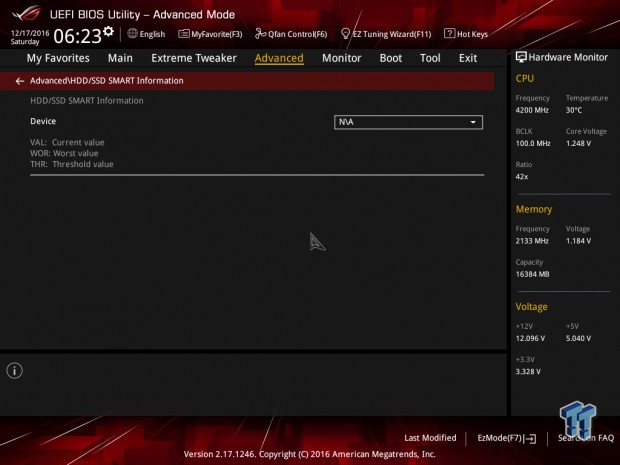Viewport: 620px width, 465px height.
Task: Click the breadcrumb path Advanced\HDD/SSD SMART Information
Action: click(107, 81)
